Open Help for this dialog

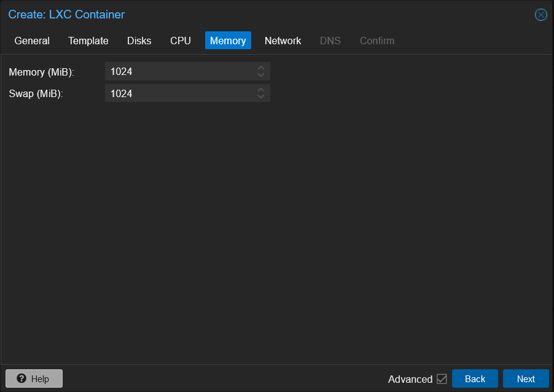34,378
